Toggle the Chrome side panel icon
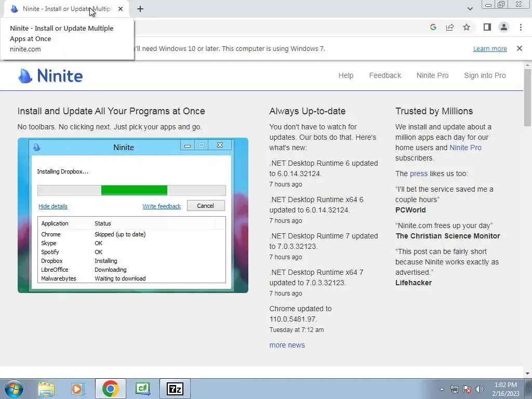The height and width of the screenshot is (399, 532). pos(487,27)
